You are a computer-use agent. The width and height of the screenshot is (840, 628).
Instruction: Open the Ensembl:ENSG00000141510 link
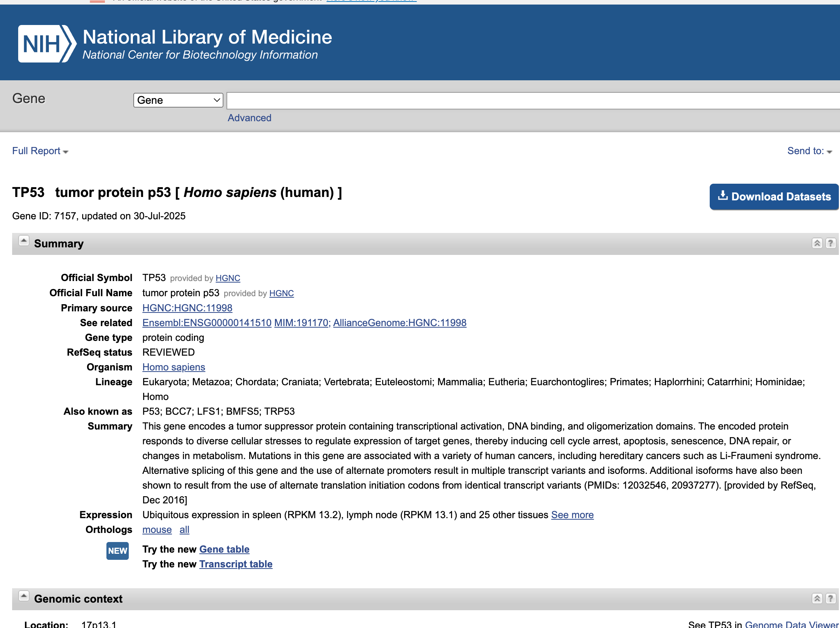point(206,323)
